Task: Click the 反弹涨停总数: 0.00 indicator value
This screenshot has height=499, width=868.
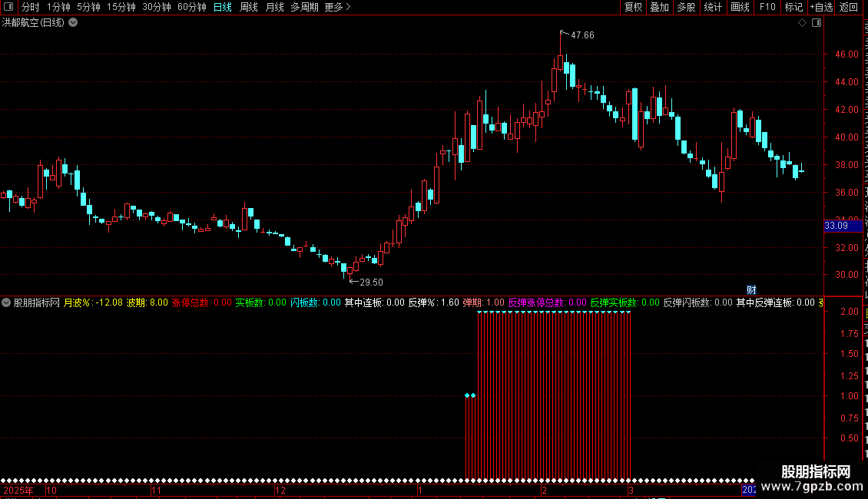Action: tap(548, 302)
